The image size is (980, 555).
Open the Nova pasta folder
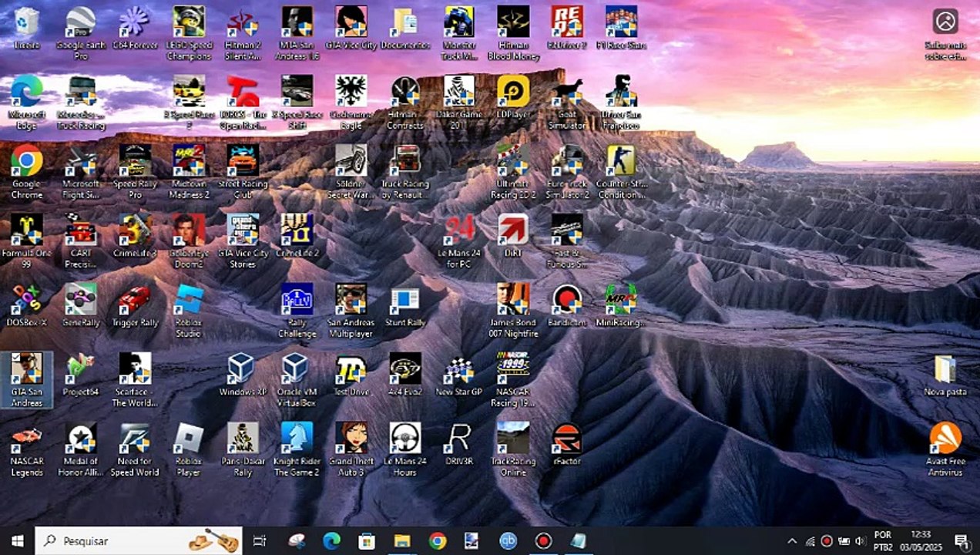click(945, 375)
